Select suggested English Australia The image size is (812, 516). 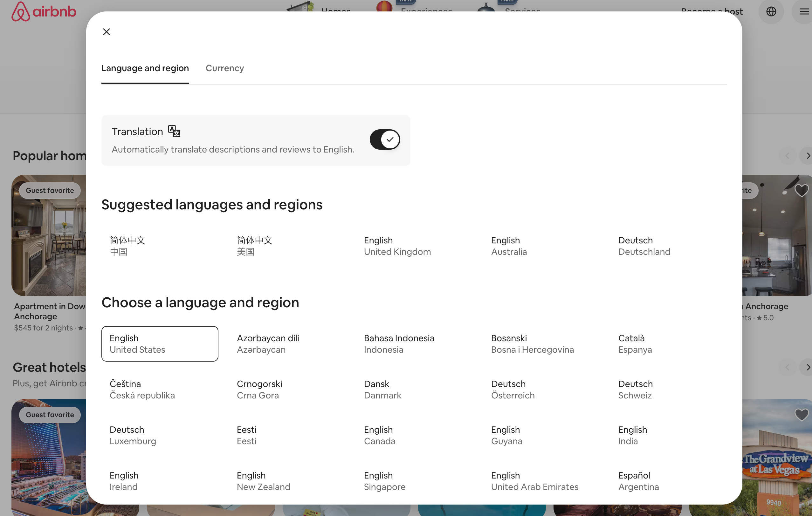pos(541,246)
